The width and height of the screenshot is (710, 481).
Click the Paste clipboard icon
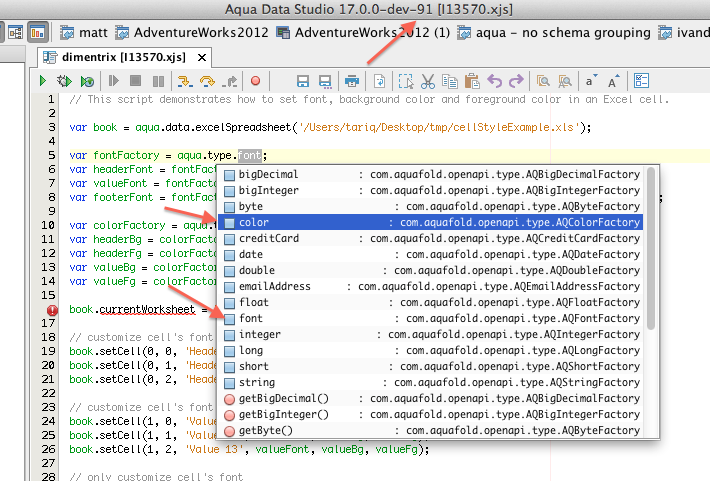pyautogui.click(x=472, y=82)
